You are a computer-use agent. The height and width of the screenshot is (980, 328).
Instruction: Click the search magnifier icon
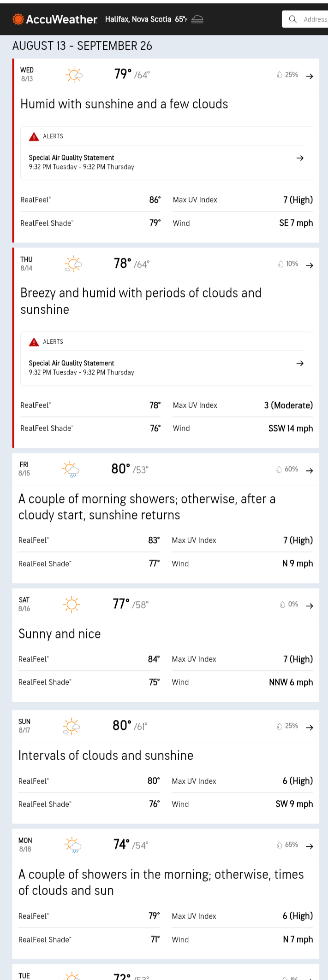[292, 19]
